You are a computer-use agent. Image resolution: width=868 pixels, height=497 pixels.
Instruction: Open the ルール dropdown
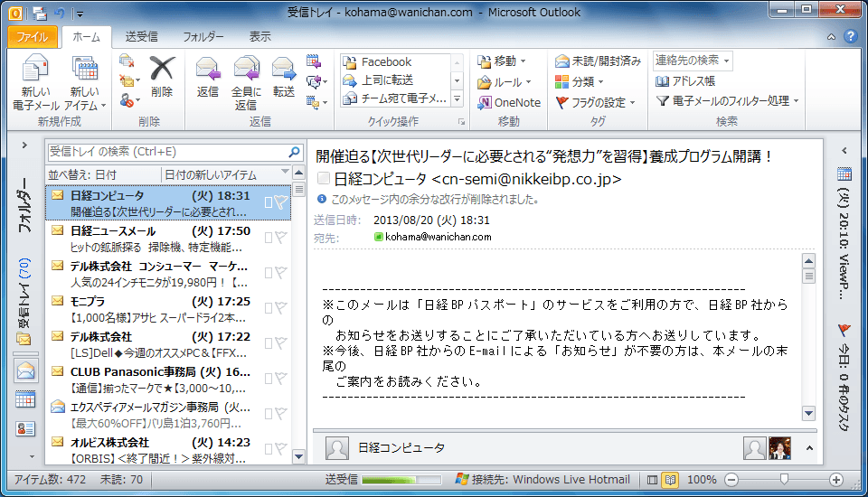(x=505, y=82)
